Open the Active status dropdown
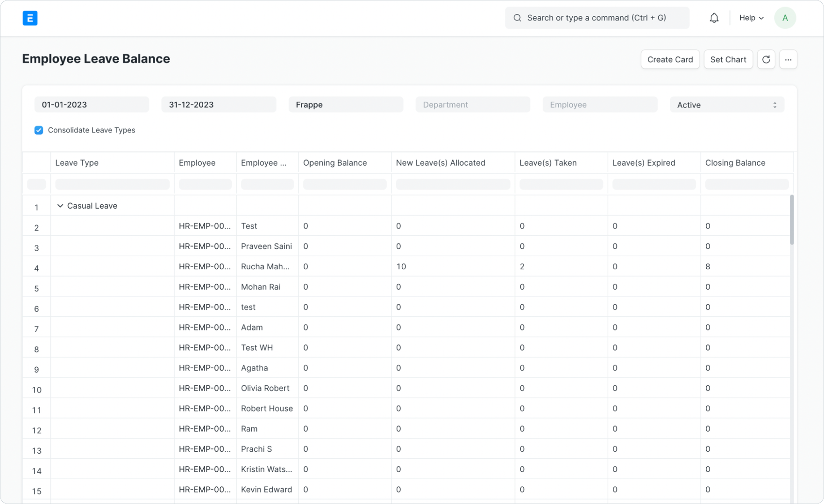 click(x=727, y=105)
